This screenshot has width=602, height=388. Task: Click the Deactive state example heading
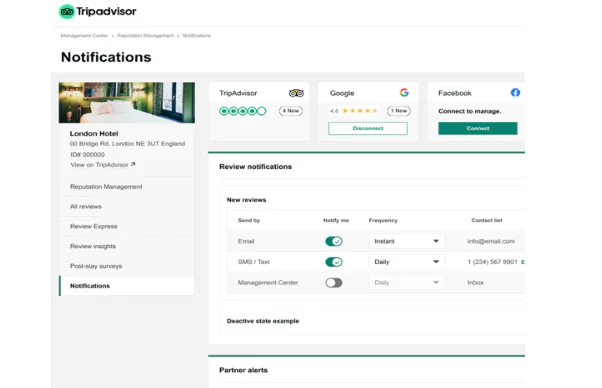click(263, 321)
